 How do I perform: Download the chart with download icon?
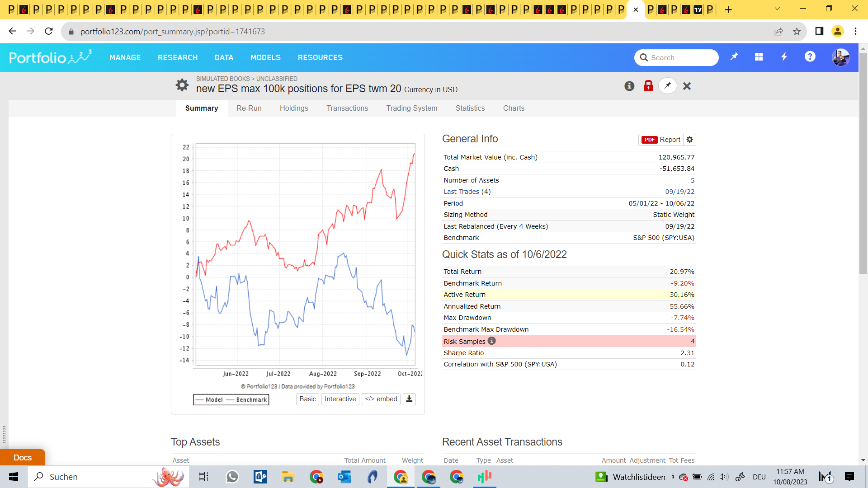[409, 399]
